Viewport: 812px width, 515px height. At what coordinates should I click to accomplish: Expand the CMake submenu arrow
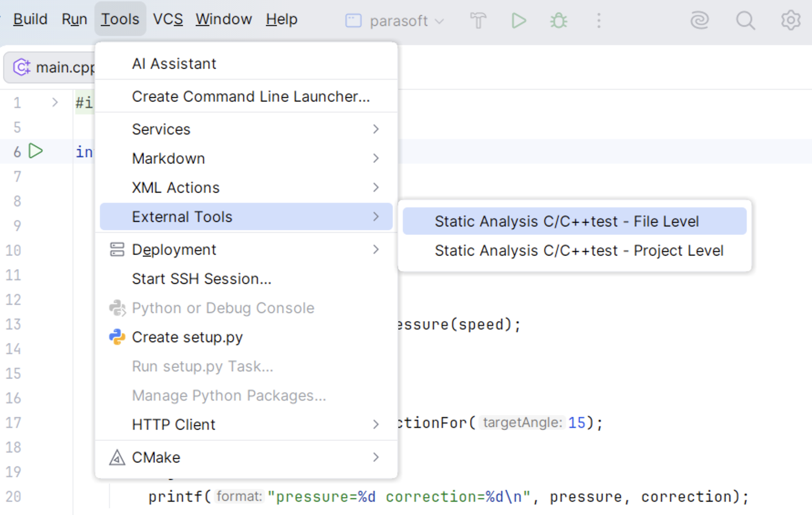(x=376, y=457)
